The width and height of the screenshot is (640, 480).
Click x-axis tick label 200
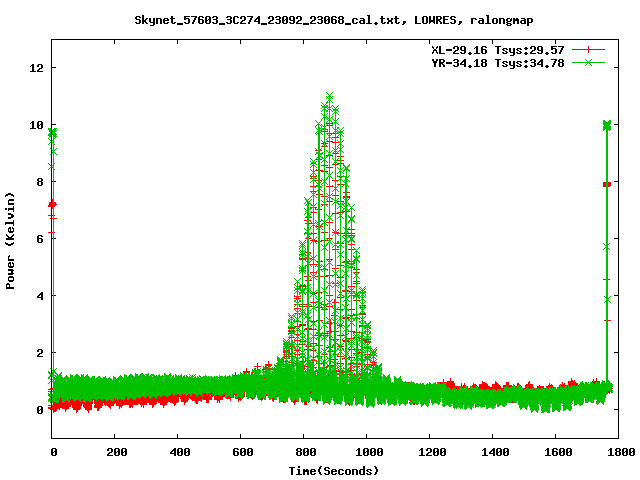point(116,452)
